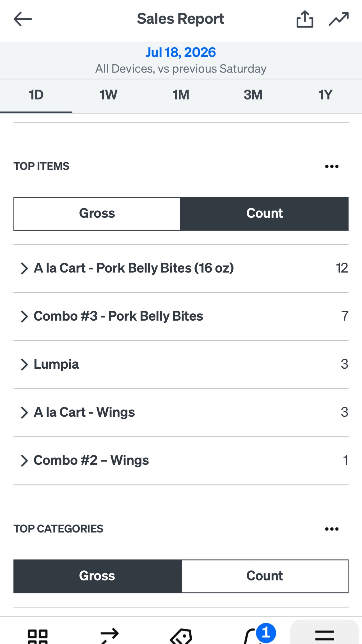
Task: Expand the Lumpia item row
Action: pos(181,364)
